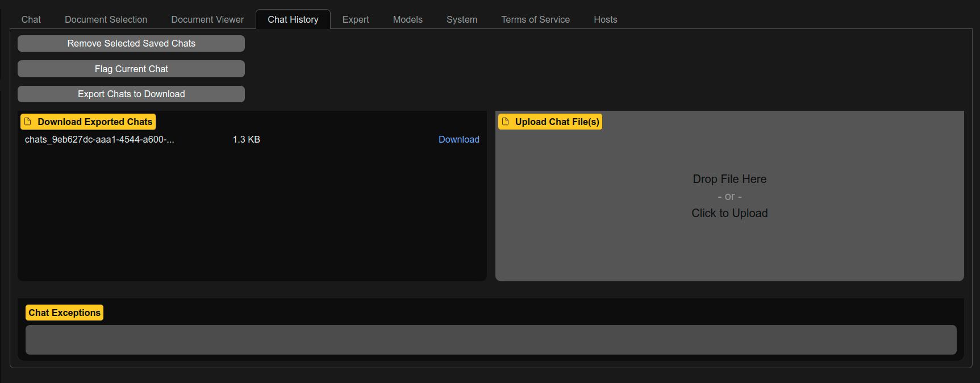Click the file icon beside Upload Chat File(s)

click(x=505, y=122)
